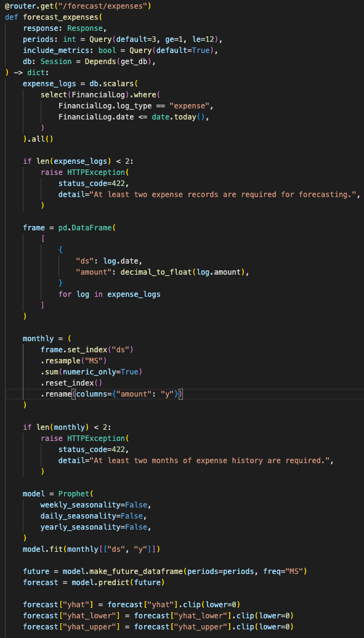Click the forecast_expenses function name
The height and width of the screenshot is (638, 364).
click(x=60, y=17)
